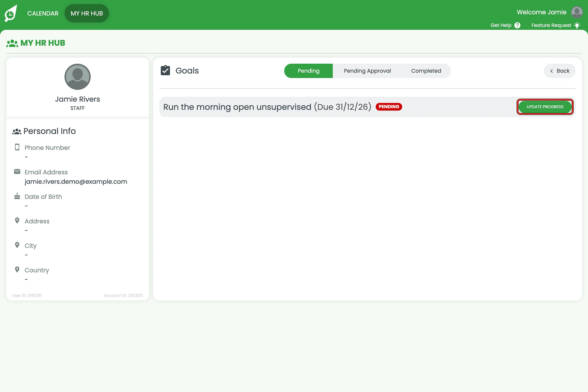Select the Pending goals tab

[x=308, y=71]
